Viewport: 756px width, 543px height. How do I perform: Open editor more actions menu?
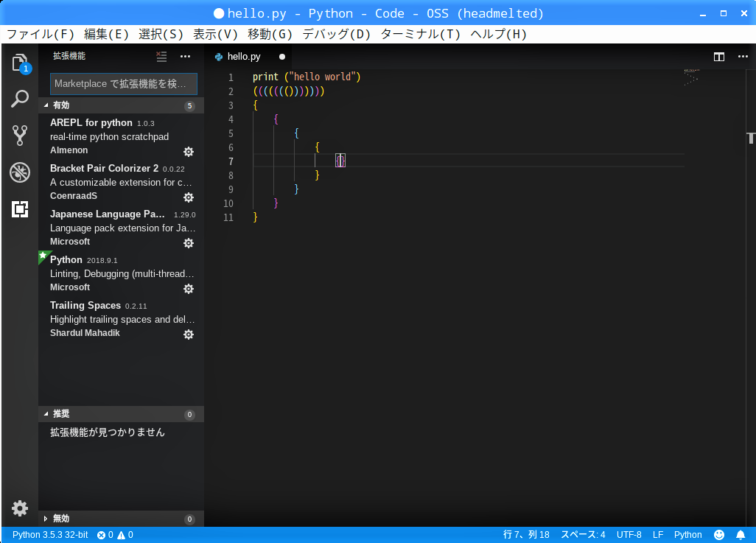743,57
